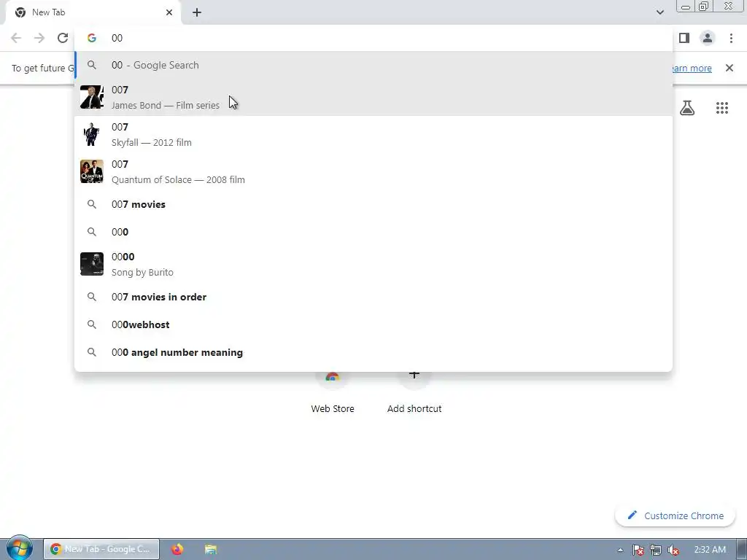
Task: Choose 0000 Song by Burito suggestion
Action: [x=373, y=264]
